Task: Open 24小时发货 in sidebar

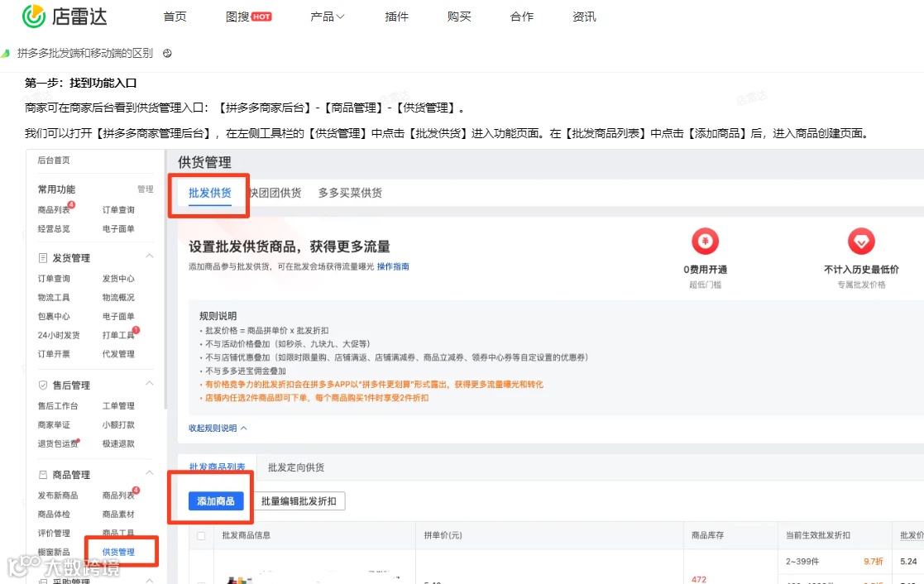Action: (x=59, y=335)
